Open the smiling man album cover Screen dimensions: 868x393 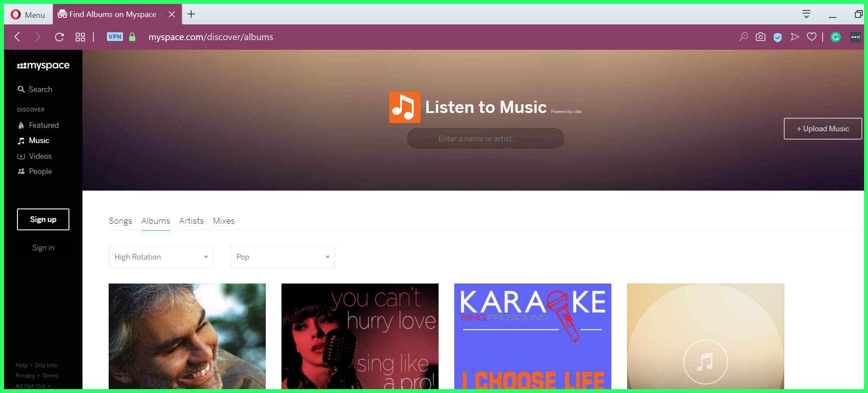[x=187, y=336]
